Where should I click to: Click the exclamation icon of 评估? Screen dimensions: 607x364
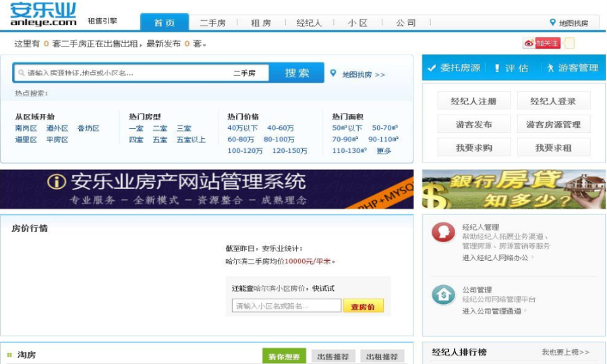tap(497, 68)
